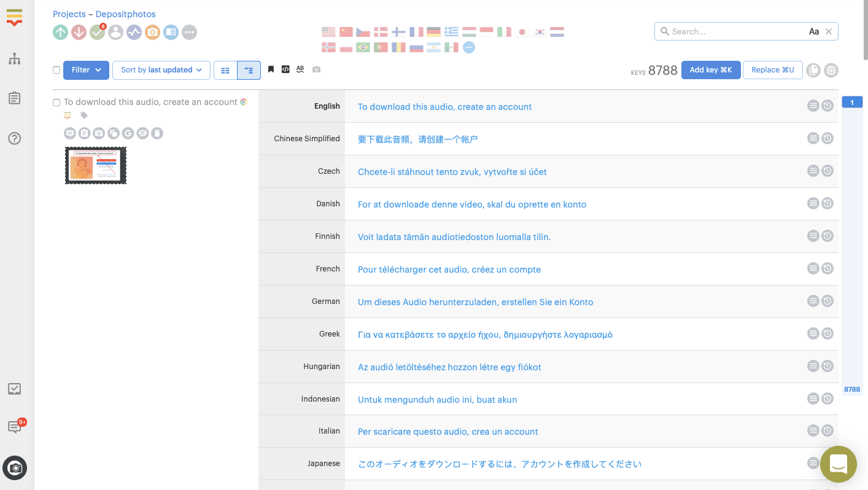Open the screenshot thumbnail under the key
Screen dimensions: 868x490
click(96, 166)
